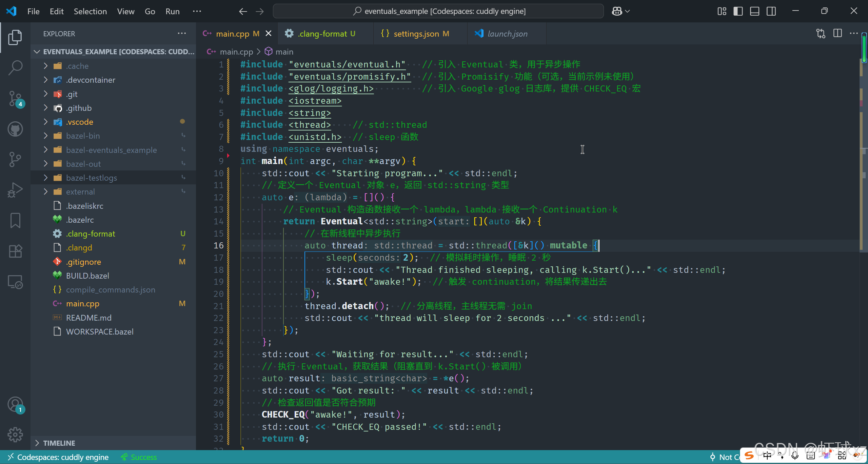The image size is (868, 464).
Task: Click Sogou input method S icon
Action: [x=749, y=456]
